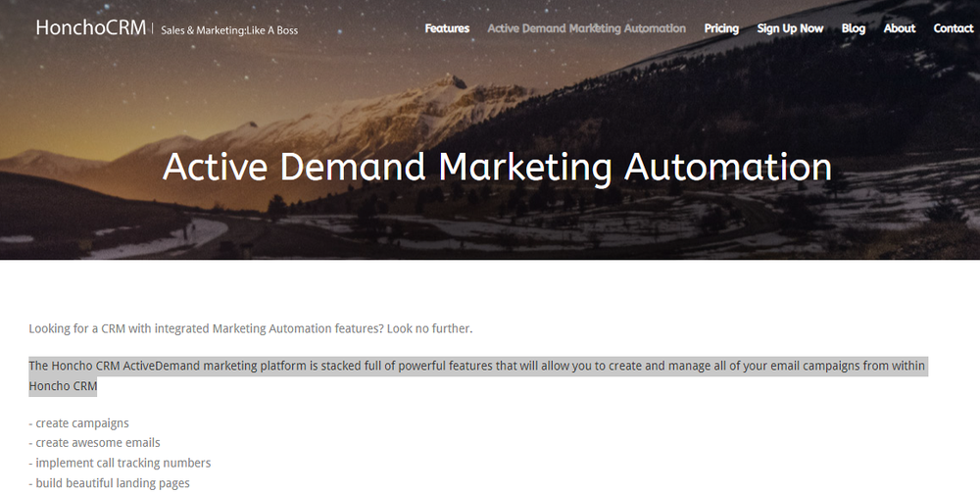This screenshot has height=494, width=980.
Task: Go to the Pricing page
Action: coord(721,28)
